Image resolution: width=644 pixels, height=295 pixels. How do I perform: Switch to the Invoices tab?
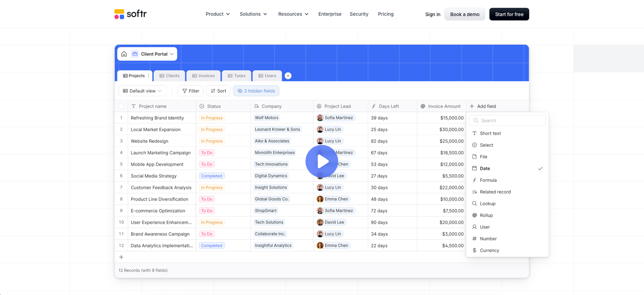204,76
